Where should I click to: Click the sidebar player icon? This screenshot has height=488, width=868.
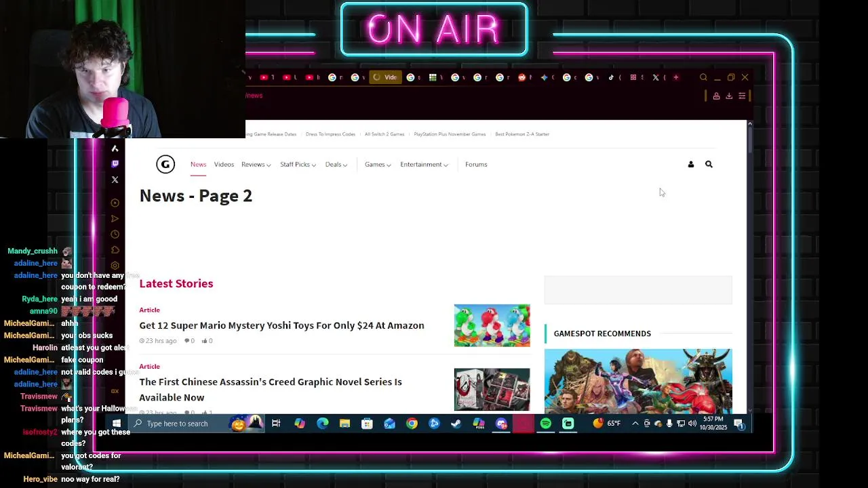pos(115,203)
